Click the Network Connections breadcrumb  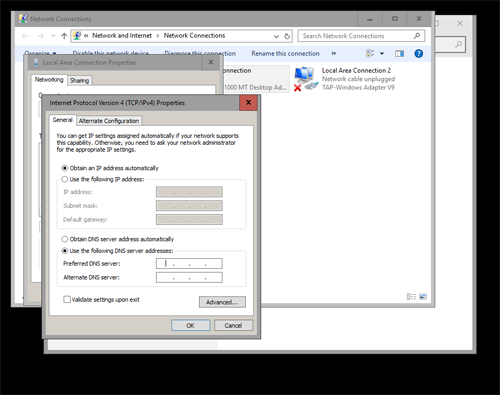(194, 36)
